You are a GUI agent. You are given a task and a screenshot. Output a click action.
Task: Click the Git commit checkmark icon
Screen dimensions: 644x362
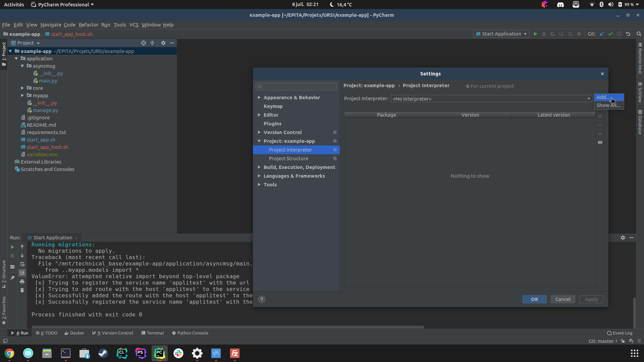click(610, 34)
